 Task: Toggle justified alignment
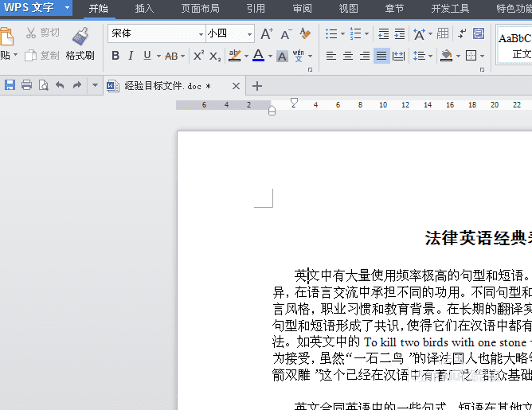[x=381, y=56]
